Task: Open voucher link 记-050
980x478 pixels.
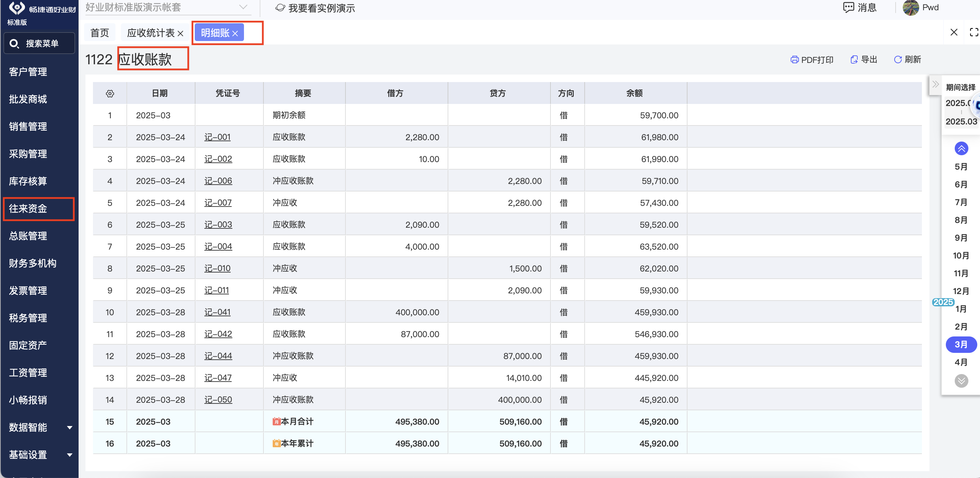Action: click(x=218, y=400)
